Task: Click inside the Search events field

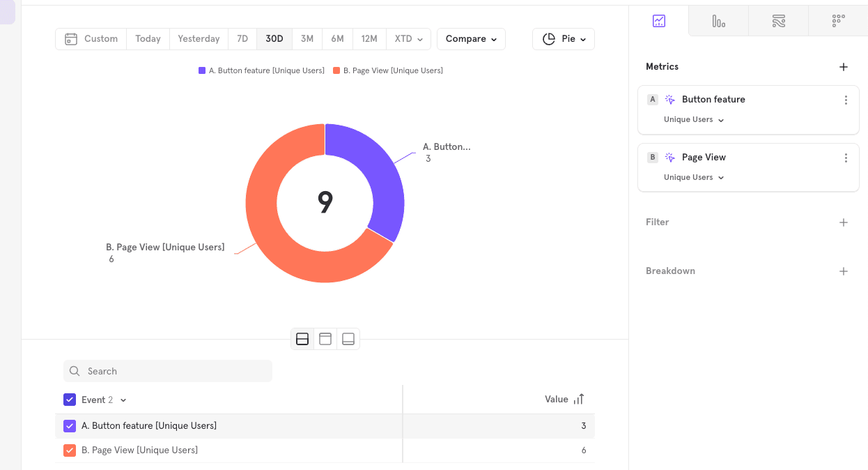Action: (167, 370)
